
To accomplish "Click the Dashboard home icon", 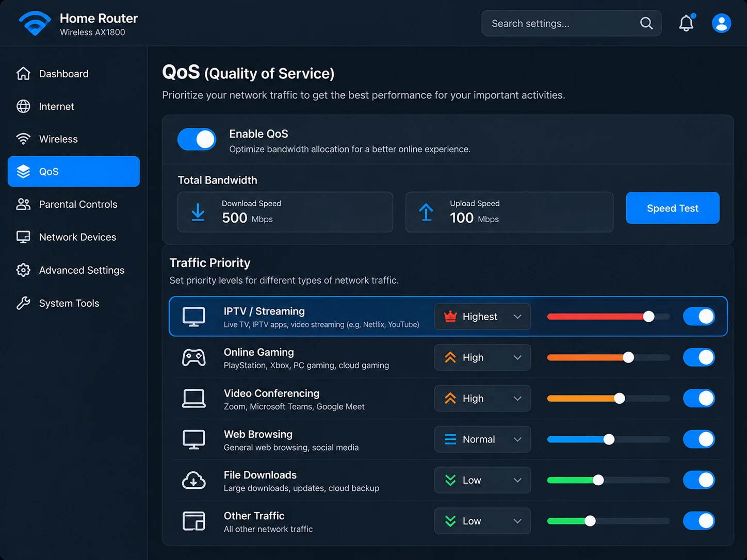I will pyautogui.click(x=23, y=74).
